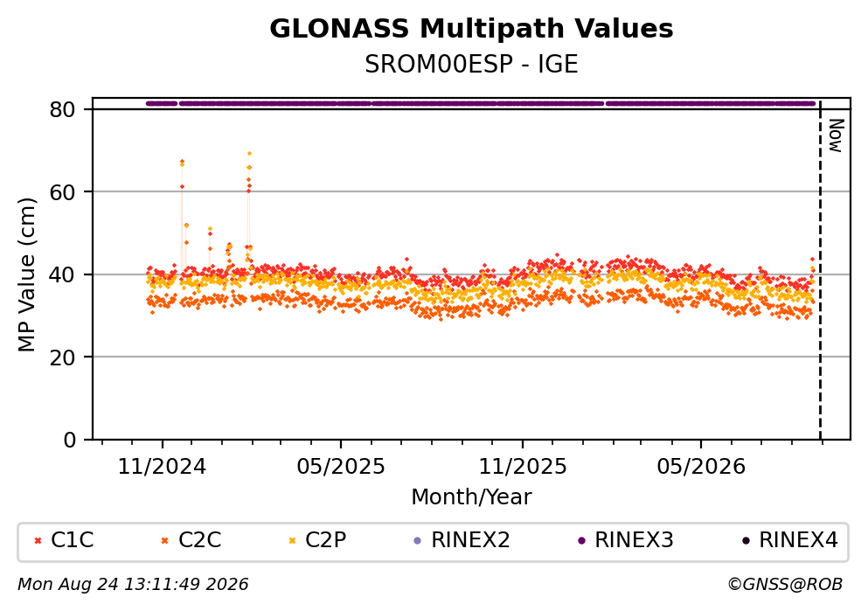Click the 11/2024 x-axis tick label
The width and height of the screenshot is (868, 611).
(163, 467)
